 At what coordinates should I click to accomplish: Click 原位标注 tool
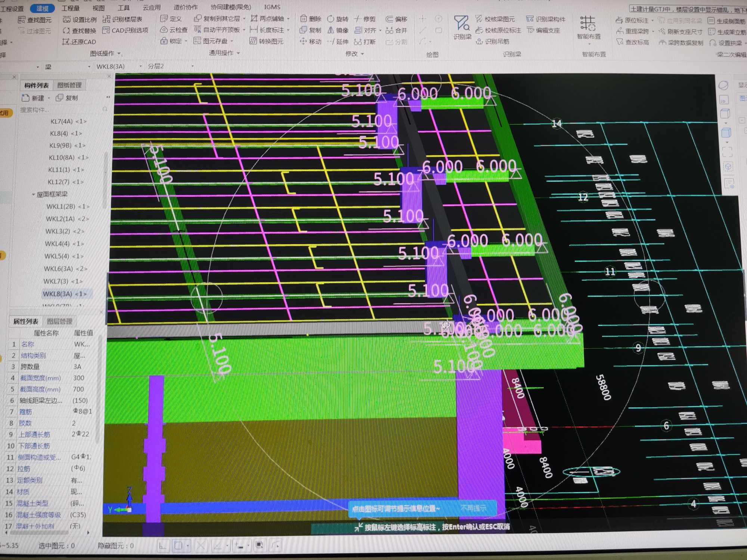click(x=632, y=20)
